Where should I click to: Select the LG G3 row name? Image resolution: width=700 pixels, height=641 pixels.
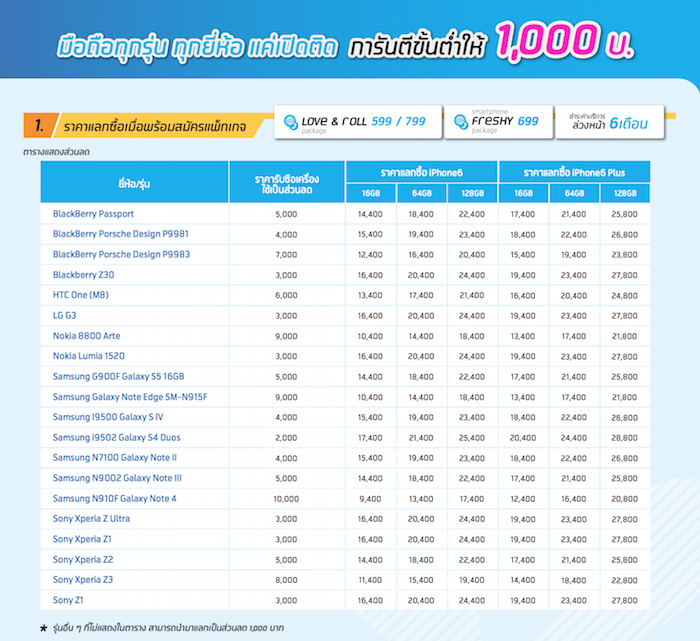65,316
